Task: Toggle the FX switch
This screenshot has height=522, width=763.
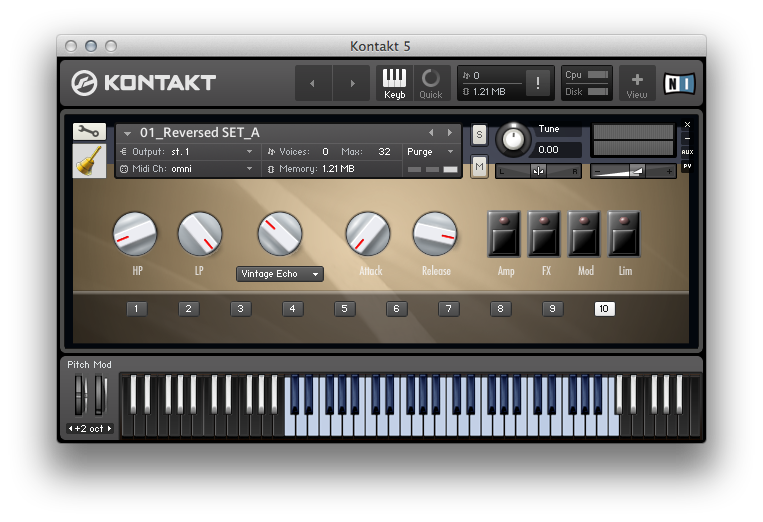Action: tap(544, 234)
